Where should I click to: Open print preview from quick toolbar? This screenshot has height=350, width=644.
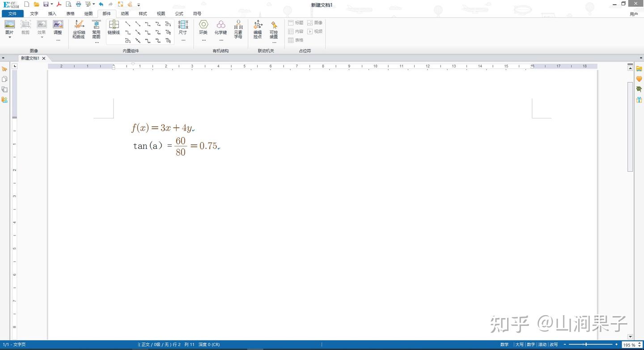[x=68, y=4]
